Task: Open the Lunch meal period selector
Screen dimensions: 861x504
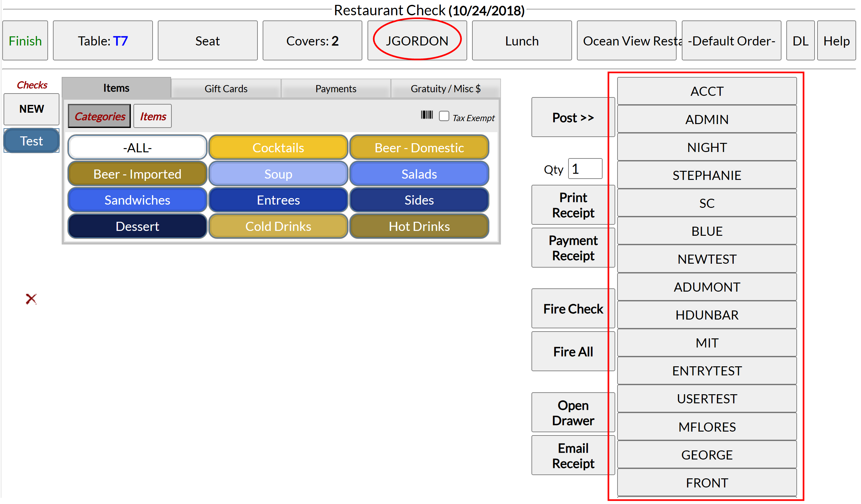Action: pos(522,41)
